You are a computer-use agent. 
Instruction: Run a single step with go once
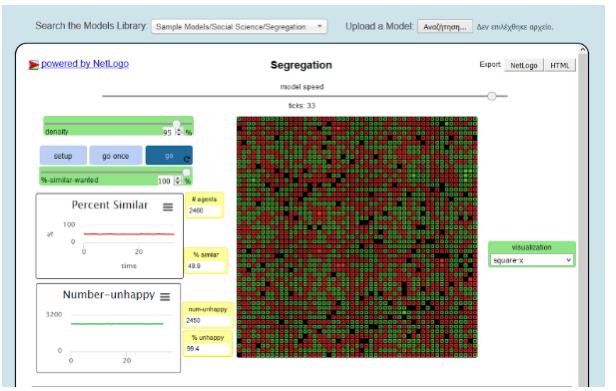[116, 156]
